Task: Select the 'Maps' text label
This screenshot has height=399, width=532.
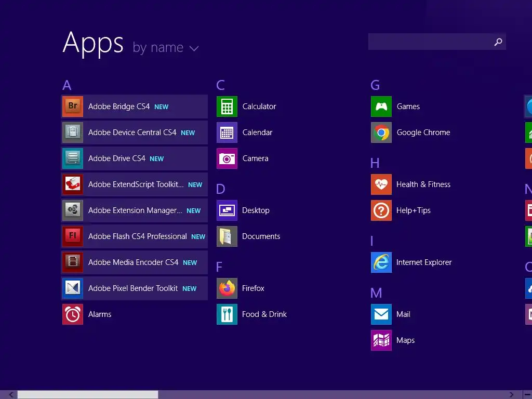Action: (x=405, y=340)
